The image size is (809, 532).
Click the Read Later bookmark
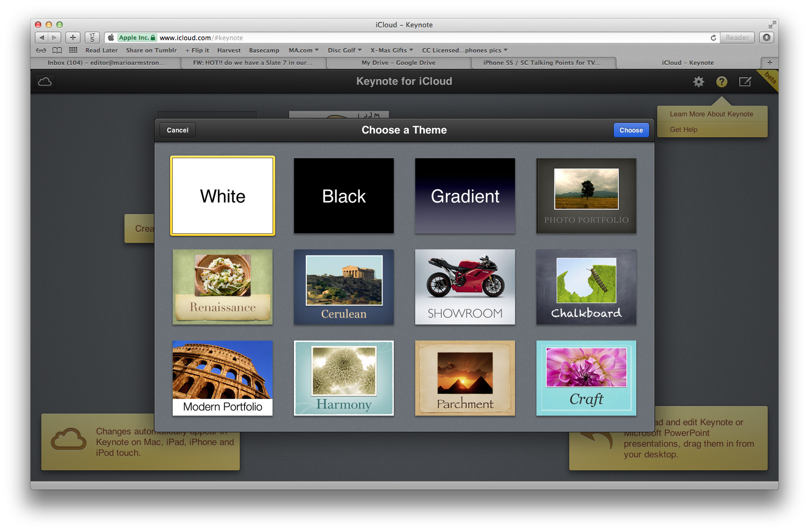pyautogui.click(x=101, y=50)
